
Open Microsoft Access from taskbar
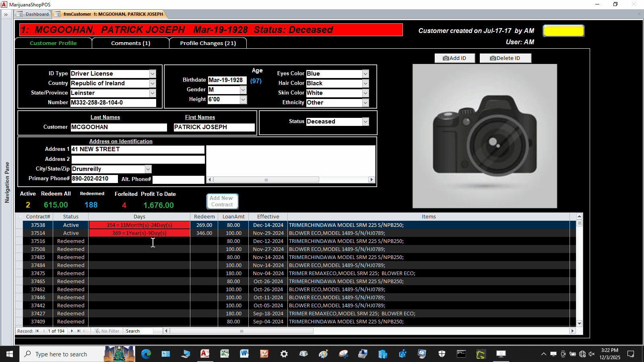pos(205,354)
